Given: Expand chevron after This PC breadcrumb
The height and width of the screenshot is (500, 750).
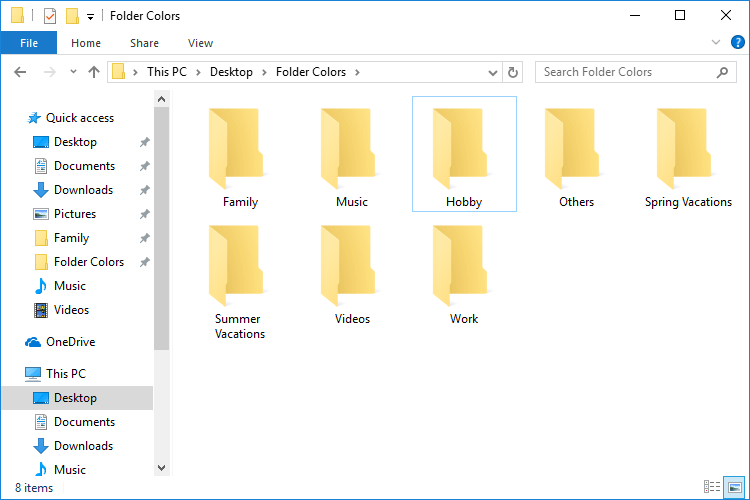Looking at the screenshot, I should pyautogui.click(x=198, y=72).
